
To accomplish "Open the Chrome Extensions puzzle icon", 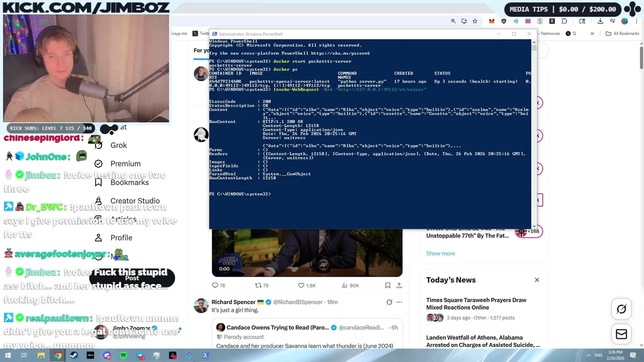I will 565,21.
